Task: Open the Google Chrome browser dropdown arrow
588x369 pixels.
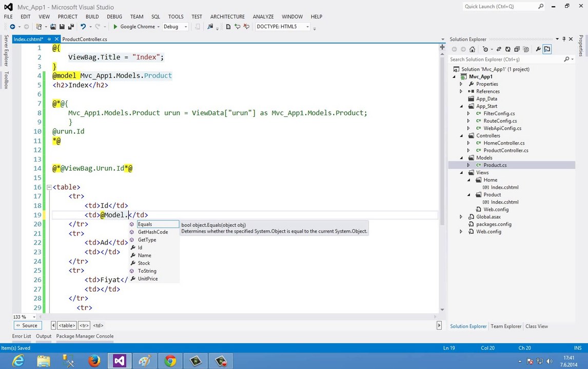Action: pyautogui.click(x=158, y=27)
